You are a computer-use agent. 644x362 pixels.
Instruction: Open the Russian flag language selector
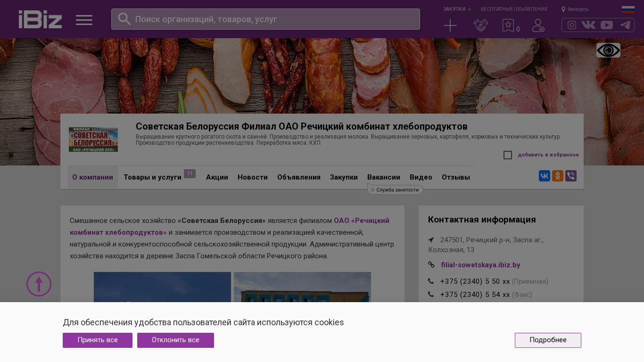(x=628, y=9)
